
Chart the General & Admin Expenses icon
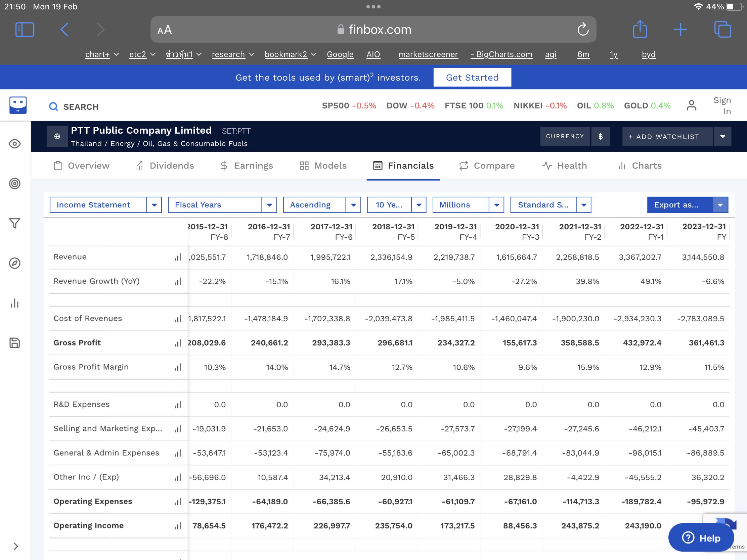(178, 453)
